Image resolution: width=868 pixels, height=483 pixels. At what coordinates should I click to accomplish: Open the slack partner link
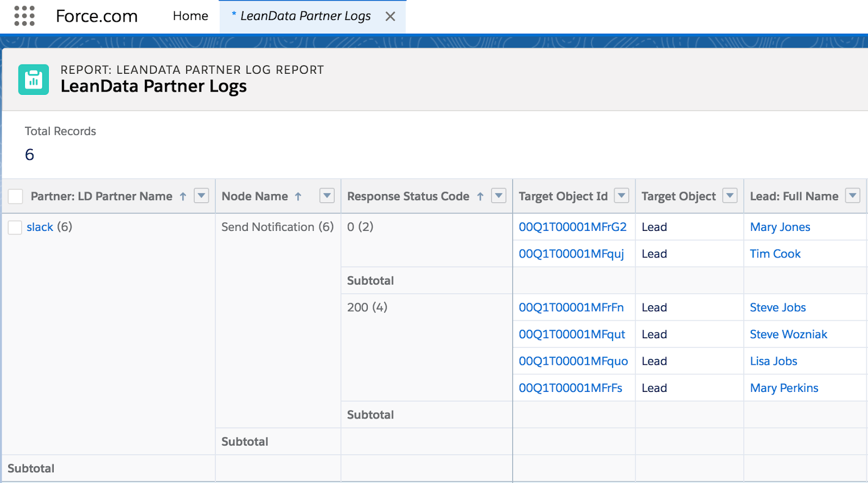point(40,227)
